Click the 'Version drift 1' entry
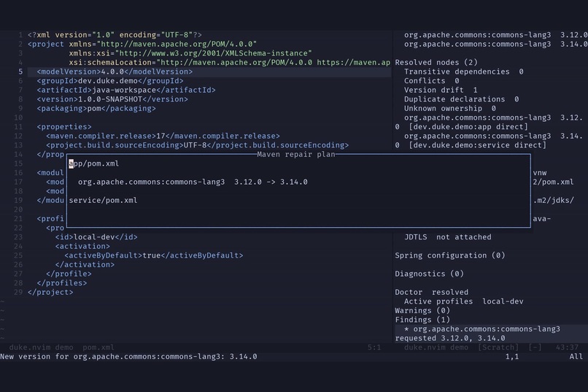Screen dimensions: 588x392 [441, 90]
